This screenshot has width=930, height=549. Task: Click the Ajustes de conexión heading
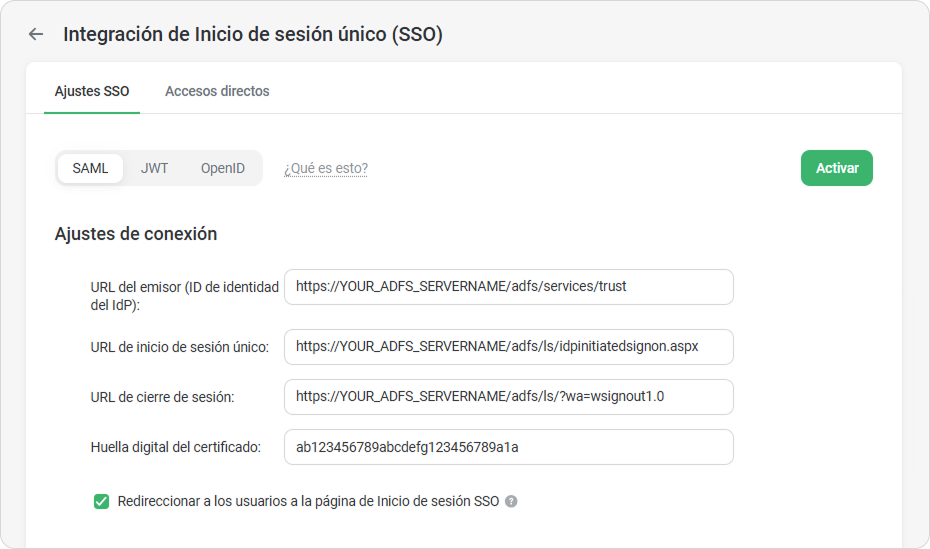136,234
